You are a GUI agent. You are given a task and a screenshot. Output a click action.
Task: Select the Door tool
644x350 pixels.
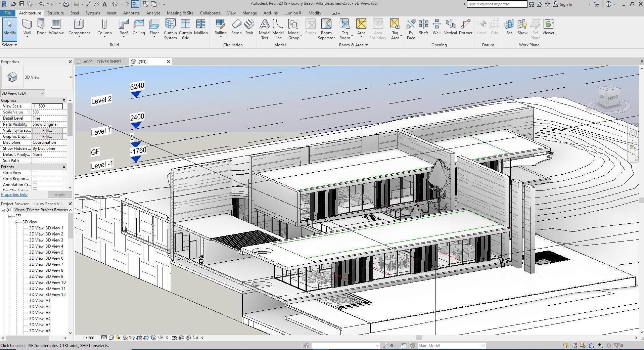click(x=41, y=27)
